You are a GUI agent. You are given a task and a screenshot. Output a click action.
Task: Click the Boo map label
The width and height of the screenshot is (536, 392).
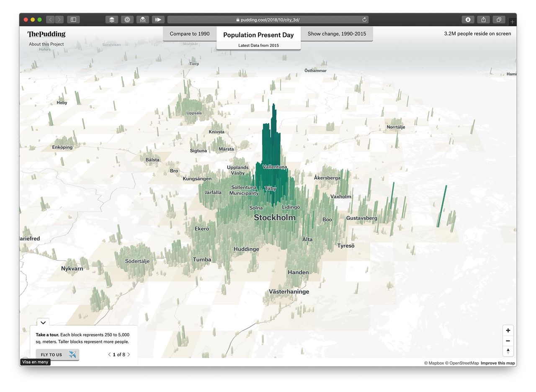(x=327, y=219)
